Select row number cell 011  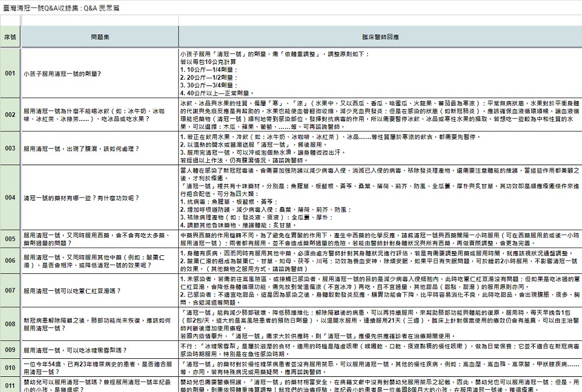click(10, 385)
